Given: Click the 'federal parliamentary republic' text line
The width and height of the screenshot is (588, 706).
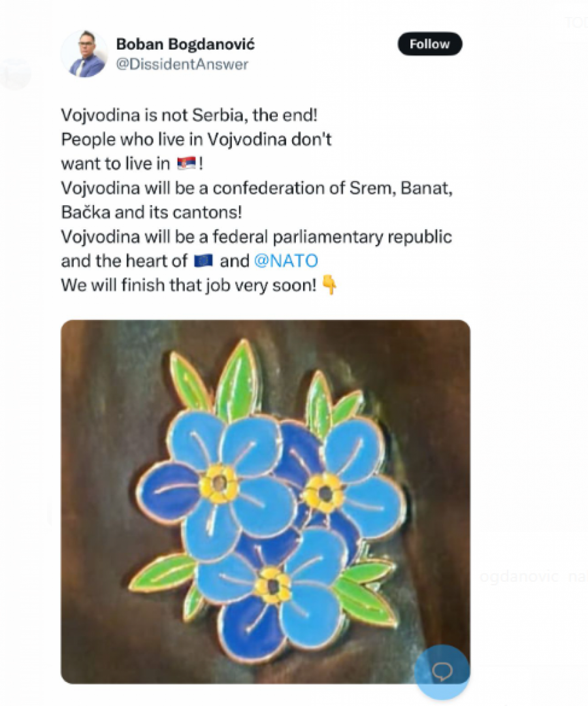Looking at the screenshot, I should click(256, 236).
